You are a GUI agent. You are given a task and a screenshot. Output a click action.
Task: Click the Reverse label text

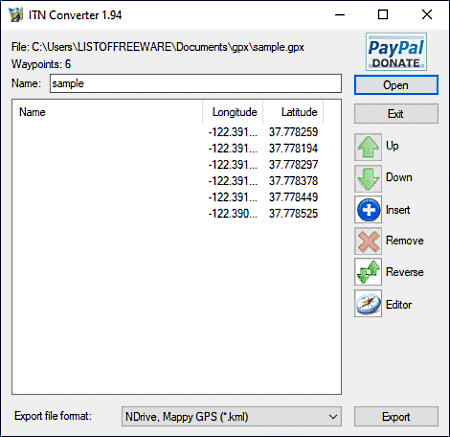tap(405, 272)
